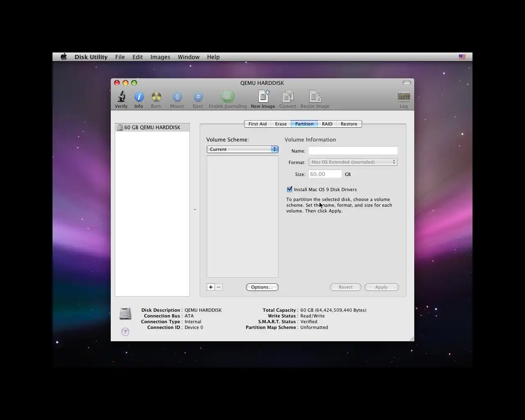
Task: Open the Info toolbar icon
Action: [x=139, y=97]
